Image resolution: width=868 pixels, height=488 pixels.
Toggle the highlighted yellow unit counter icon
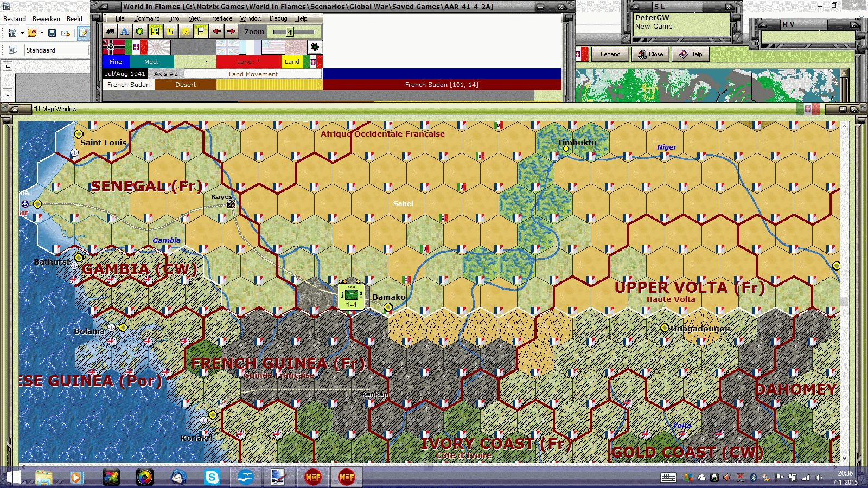(x=155, y=31)
